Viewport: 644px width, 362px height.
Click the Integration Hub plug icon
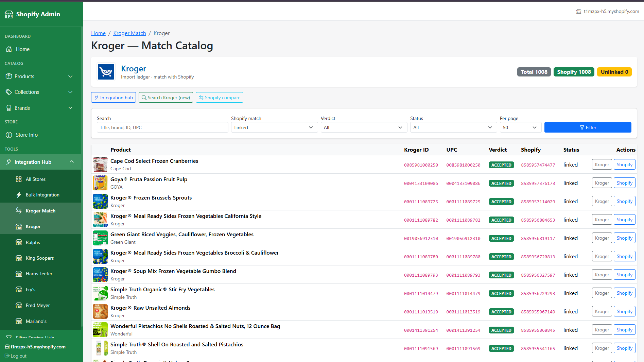pos(9,162)
